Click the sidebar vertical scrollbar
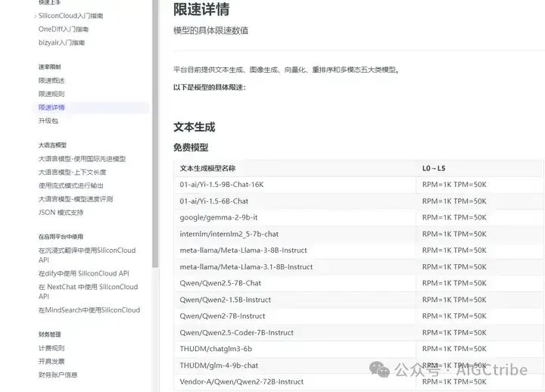This screenshot has width=545, height=392. tap(155, 132)
